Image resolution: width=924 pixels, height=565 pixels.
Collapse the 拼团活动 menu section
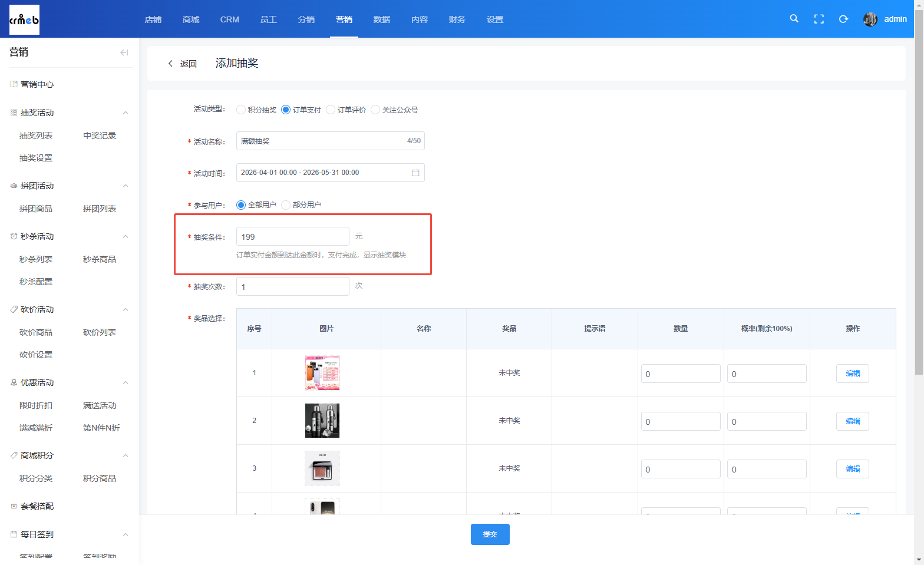(x=126, y=186)
